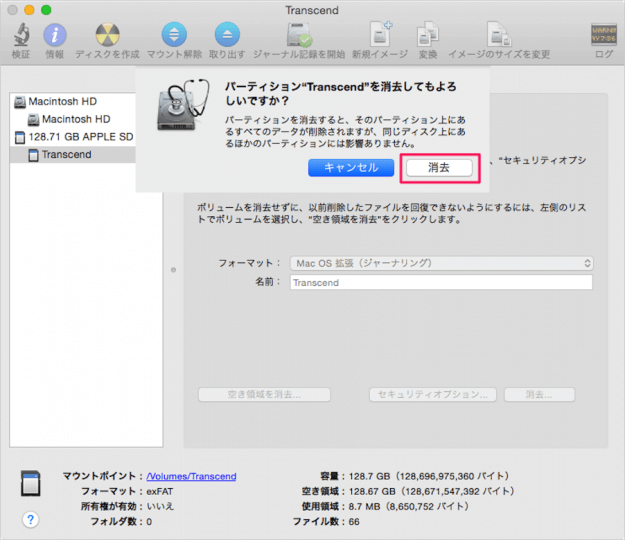Create a 新規イメージ via toolbar icon
Screen dimensions: 625x540
pyautogui.click(x=382, y=35)
